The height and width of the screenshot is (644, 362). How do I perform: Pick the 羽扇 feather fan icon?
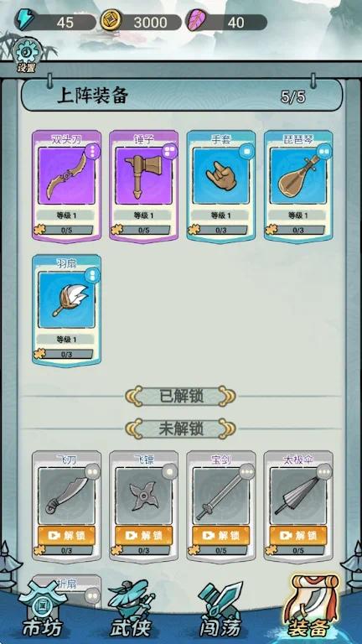(x=66, y=300)
